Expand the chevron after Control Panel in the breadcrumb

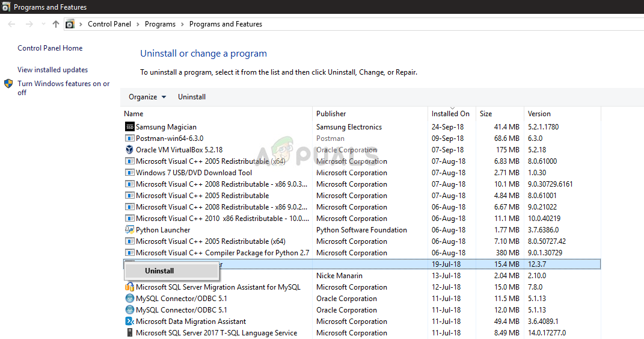tap(138, 24)
